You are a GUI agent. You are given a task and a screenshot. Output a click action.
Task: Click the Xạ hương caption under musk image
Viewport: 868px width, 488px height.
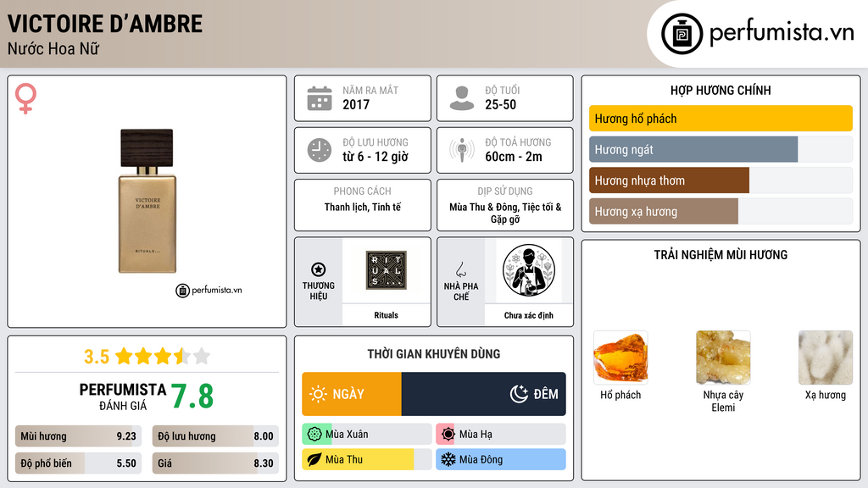[826, 395]
